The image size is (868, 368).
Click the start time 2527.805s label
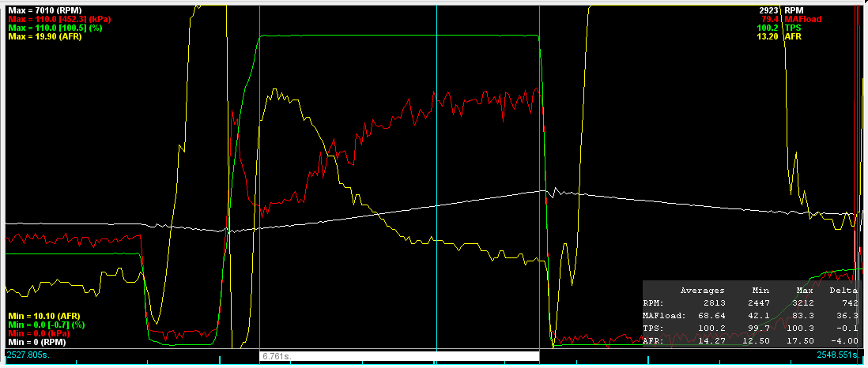coord(26,356)
